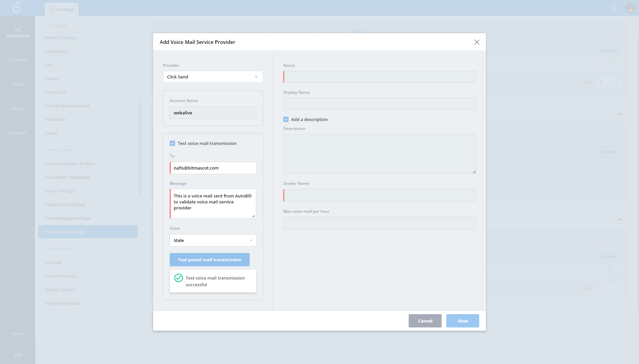
Task: Open the Account sidebar icon
Action: (18, 52)
